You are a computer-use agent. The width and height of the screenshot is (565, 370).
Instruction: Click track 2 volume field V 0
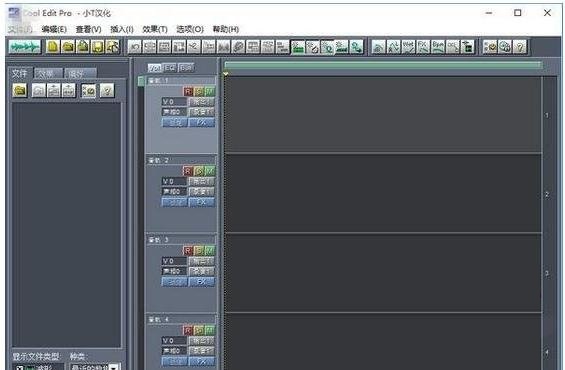[175, 181]
